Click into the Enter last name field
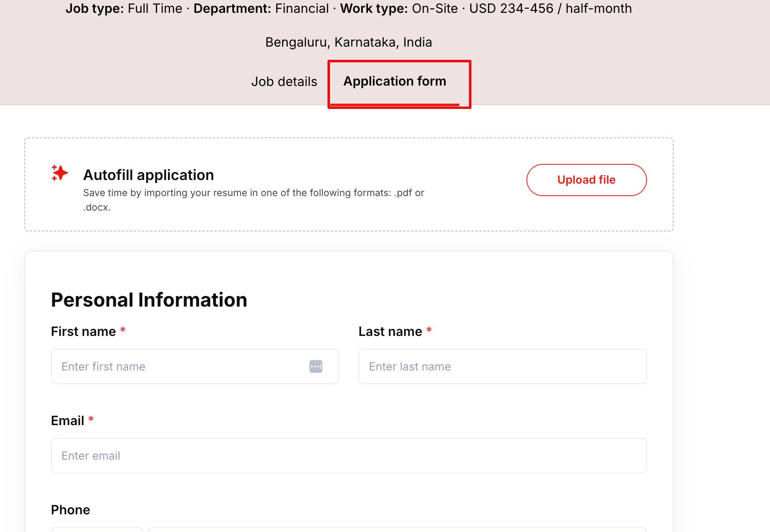This screenshot has height=532, width=770. 502,366
